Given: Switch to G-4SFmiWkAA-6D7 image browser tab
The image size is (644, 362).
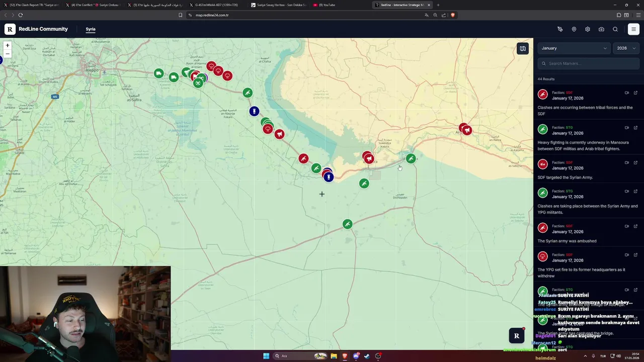Looking at the screenshot, I should pos(216,5).
